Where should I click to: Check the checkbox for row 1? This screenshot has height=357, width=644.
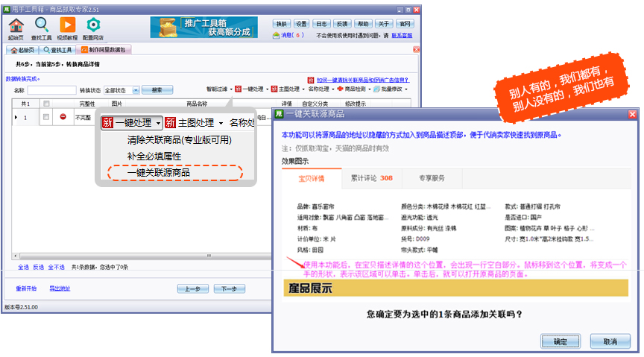pos(46,117)
